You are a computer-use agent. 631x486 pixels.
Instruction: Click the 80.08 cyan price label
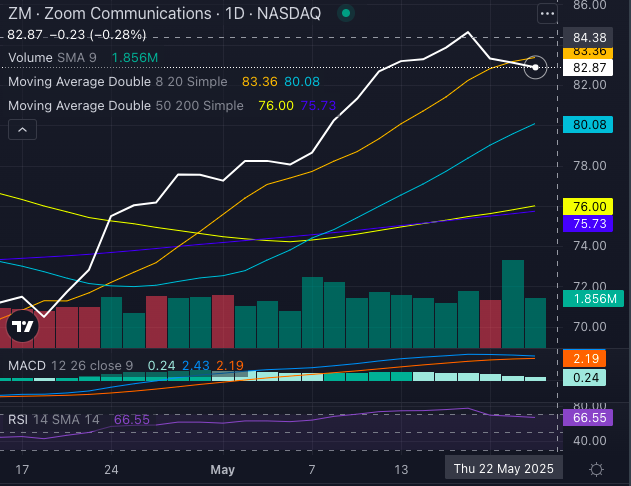click(x=588, y=125)
